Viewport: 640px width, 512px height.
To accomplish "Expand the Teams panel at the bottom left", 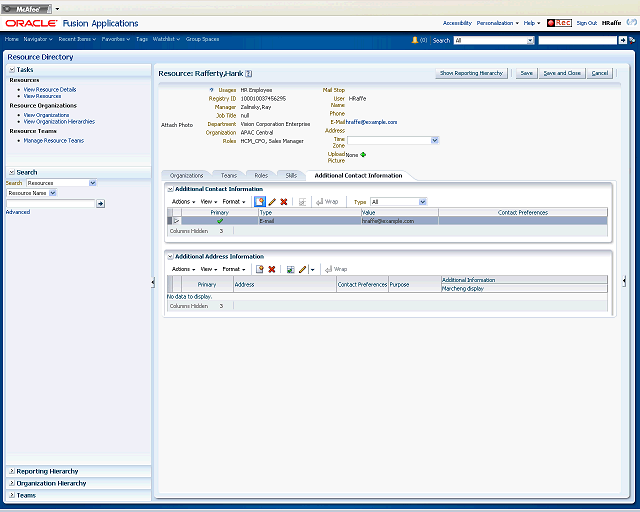I will 12,495.
